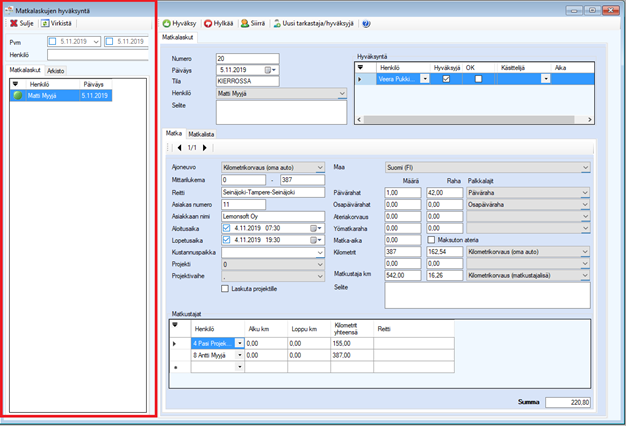This screenshot has width=626, height=426.
Task: Open the Projektivaihe dropdown
Action: (320, 276)
